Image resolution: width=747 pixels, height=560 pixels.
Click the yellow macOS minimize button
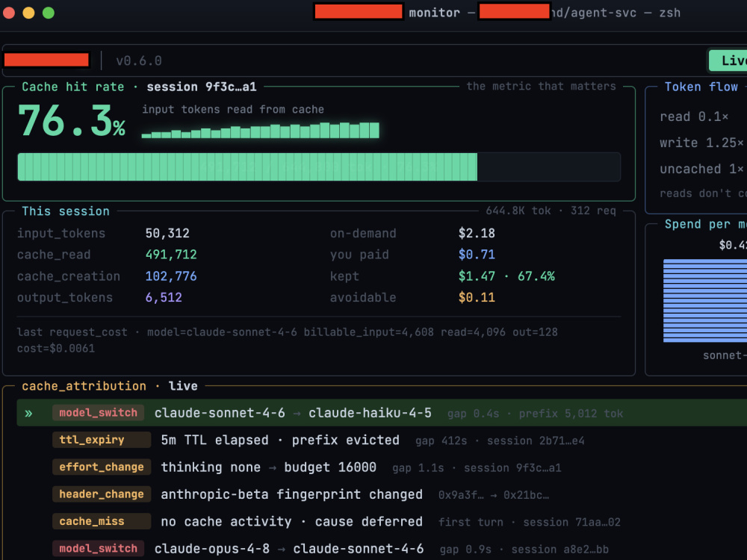28,13
